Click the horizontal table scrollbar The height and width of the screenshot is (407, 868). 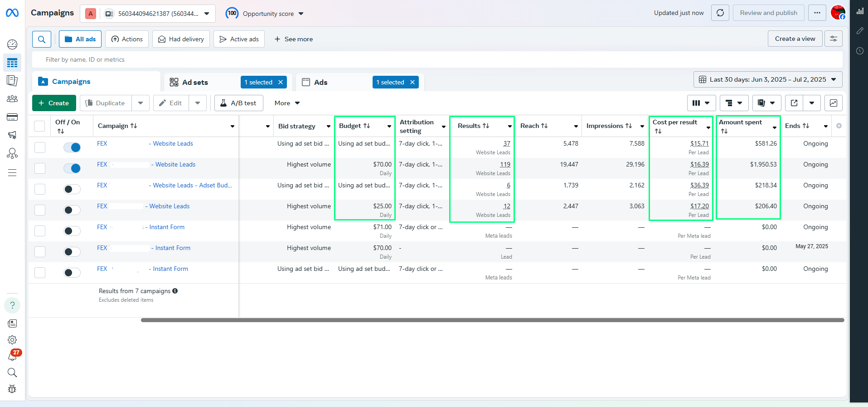coord(492,320)
